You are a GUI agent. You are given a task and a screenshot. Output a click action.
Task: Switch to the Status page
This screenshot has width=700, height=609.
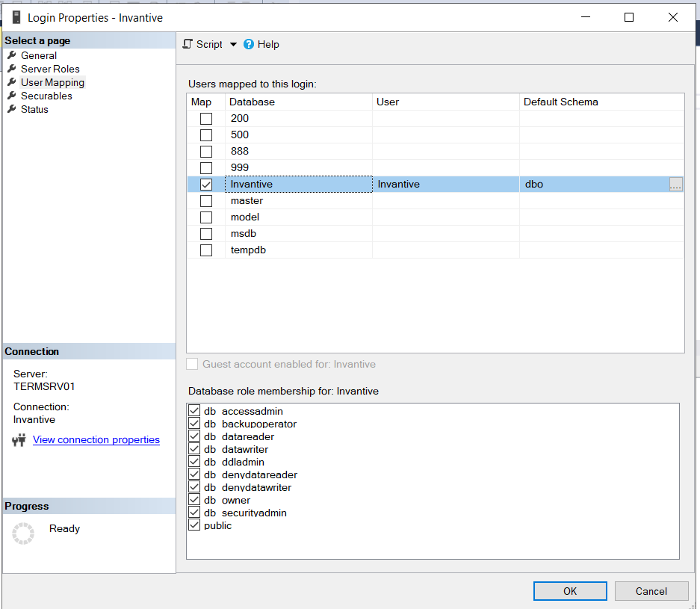(x=34, y=109)
